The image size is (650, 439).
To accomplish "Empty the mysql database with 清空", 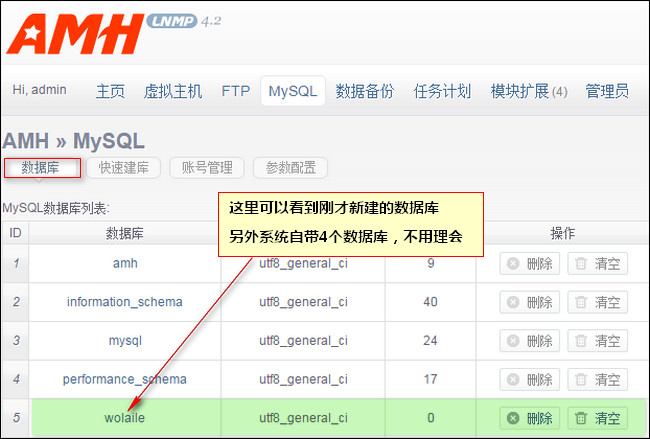I will [597, 341].
